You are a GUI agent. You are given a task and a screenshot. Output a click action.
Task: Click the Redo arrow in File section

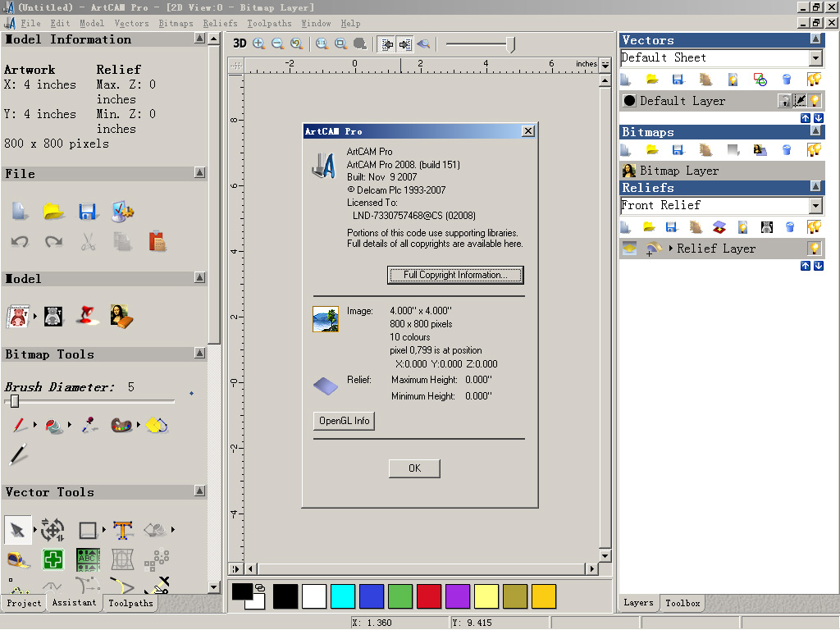[53, 242]
